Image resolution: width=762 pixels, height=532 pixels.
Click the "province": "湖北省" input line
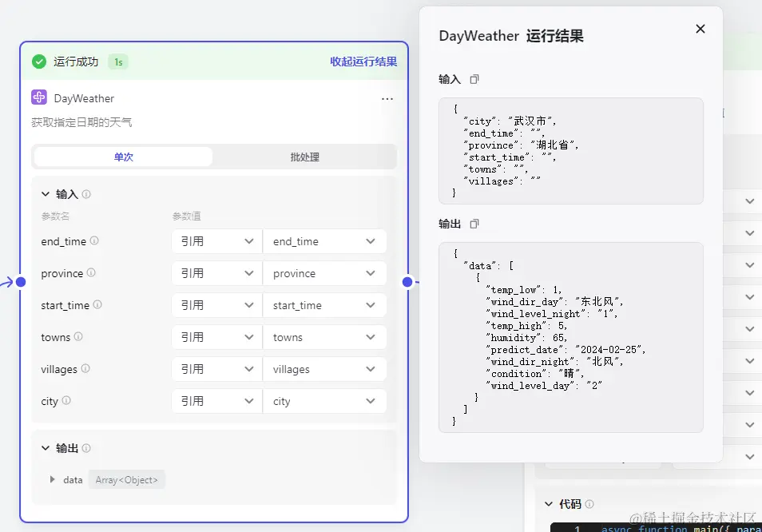(521, 145)
